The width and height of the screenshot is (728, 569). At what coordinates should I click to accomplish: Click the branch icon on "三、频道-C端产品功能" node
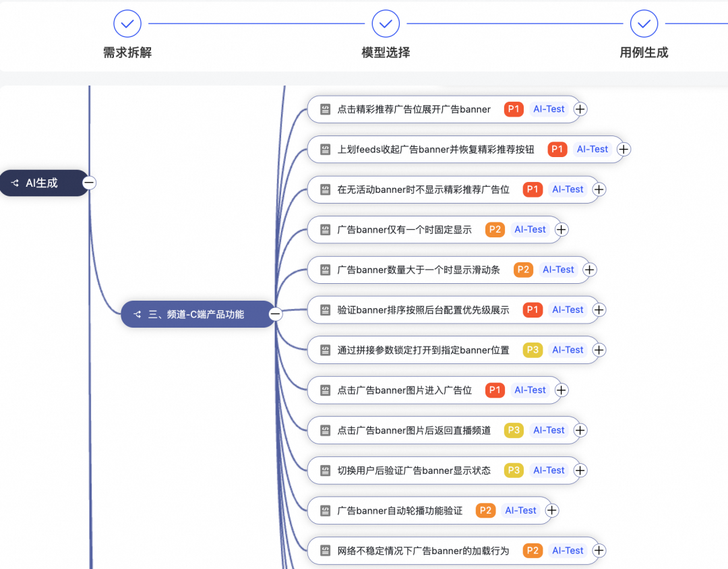136,313
